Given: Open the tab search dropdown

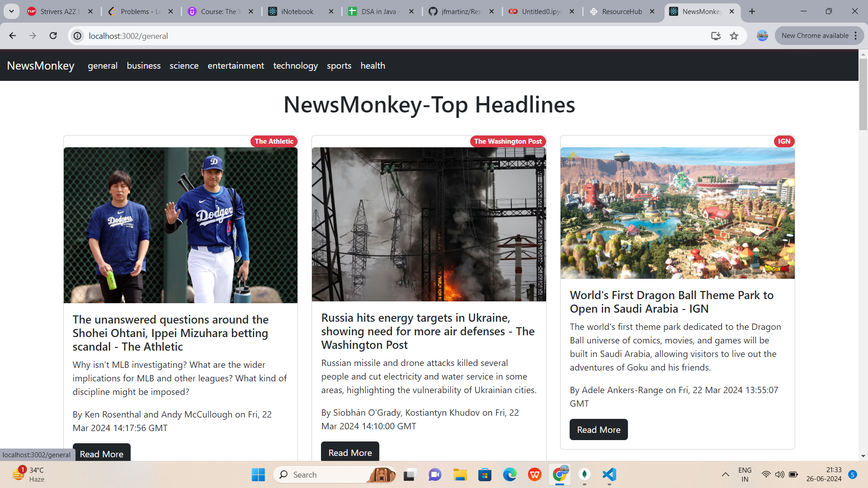Looking at the screenshot, I should coord(11,11).
